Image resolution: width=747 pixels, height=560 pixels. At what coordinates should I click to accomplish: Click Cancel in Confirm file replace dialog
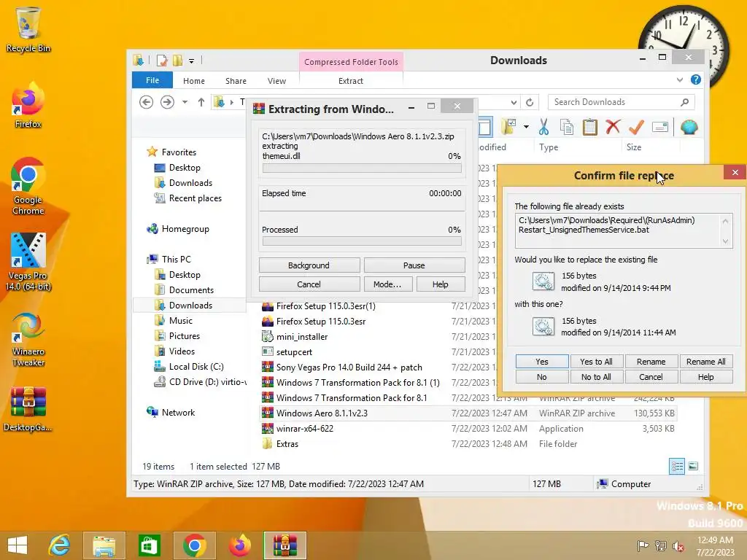coord(651,377)
